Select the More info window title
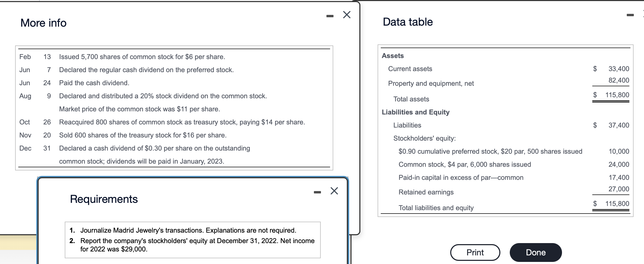 tap(43, 23)
